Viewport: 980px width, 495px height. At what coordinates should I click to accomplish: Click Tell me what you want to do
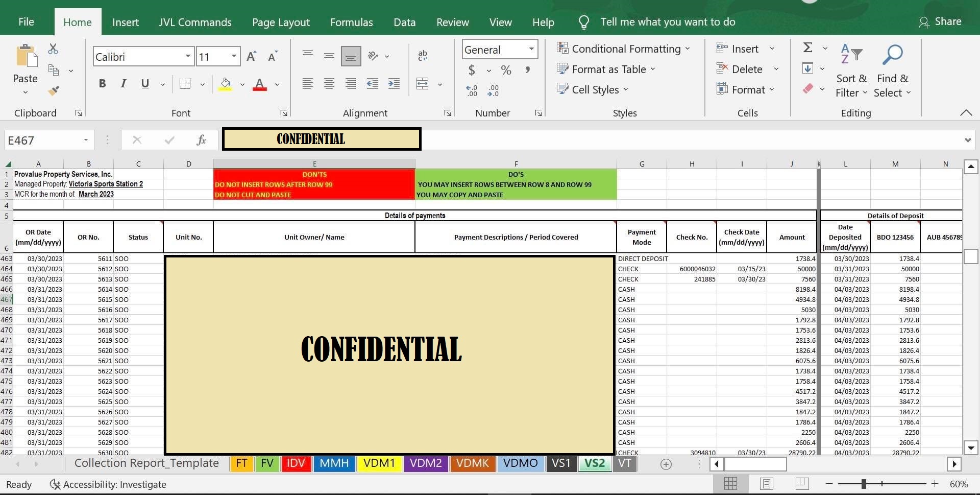point(668,21)
